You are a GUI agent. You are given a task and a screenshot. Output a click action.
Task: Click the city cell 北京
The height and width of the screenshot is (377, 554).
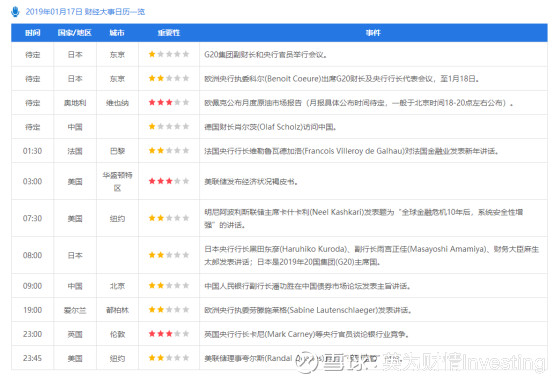coord(117,286)
